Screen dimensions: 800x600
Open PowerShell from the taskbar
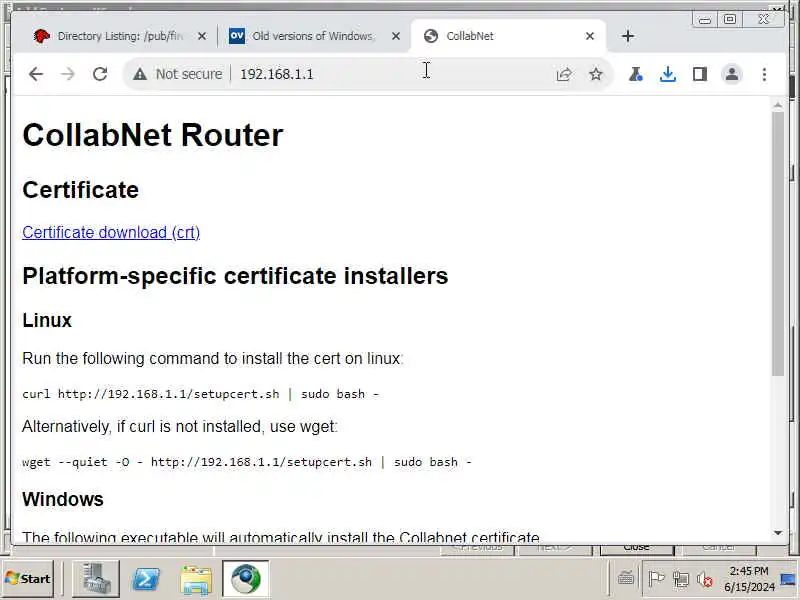tap(146, 579)
